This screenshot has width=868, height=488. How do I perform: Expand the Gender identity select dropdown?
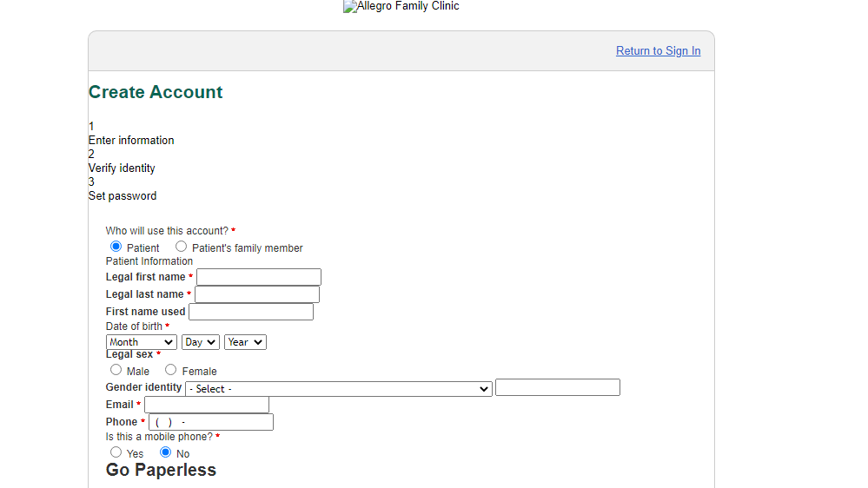tap(339, 389)
